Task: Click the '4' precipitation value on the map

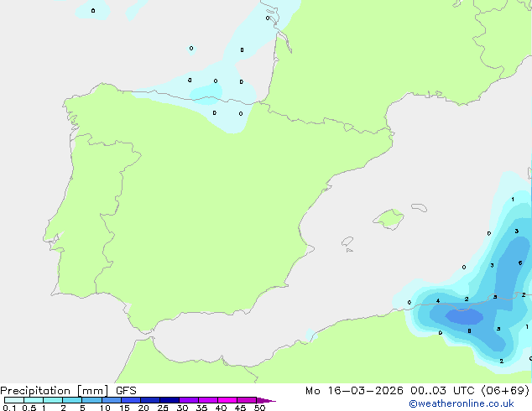Action: 438,301
